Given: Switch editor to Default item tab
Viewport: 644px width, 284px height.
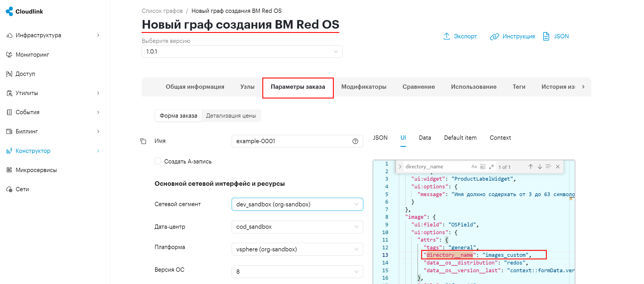Looking at the screenshot, I should click(460, 138).
